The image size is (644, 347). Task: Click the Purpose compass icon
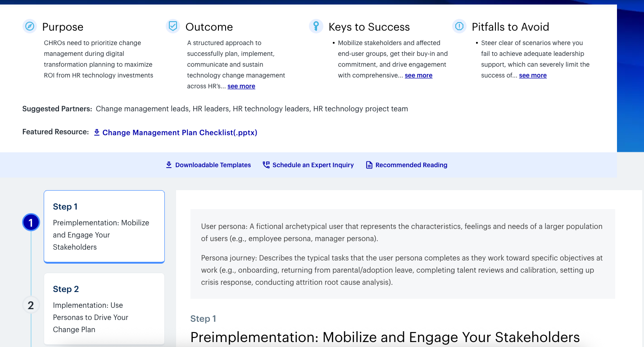30,26
